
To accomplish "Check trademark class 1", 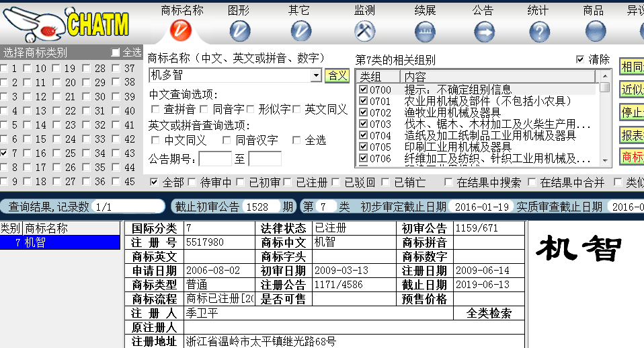I will [x=3, y=68].
